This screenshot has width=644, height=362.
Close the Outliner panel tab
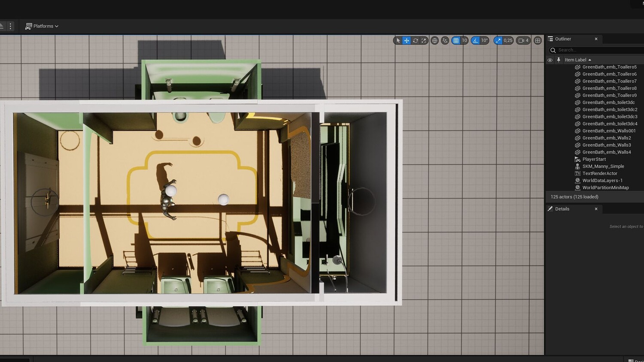(596, 39)
